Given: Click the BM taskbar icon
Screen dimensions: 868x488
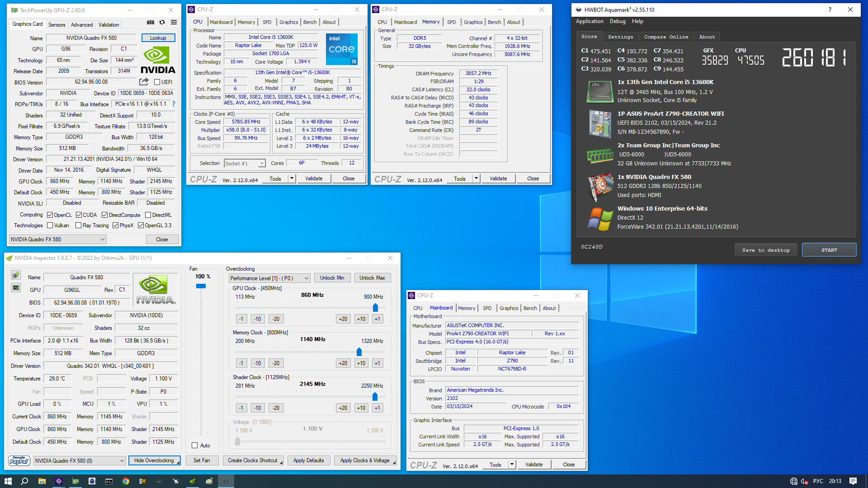Looking at the screenshot, I should tap(142, 481).
